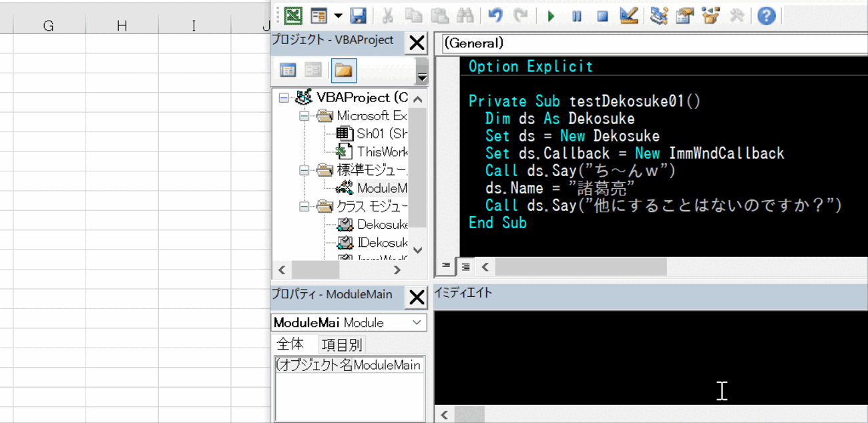Open Object Browser toolbar icon

[x=710, y=15]
